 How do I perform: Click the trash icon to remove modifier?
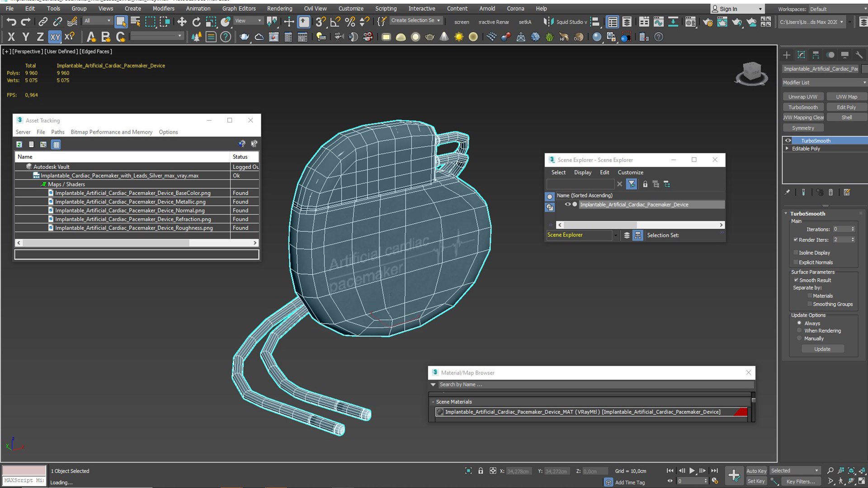[x=830, y=192]
